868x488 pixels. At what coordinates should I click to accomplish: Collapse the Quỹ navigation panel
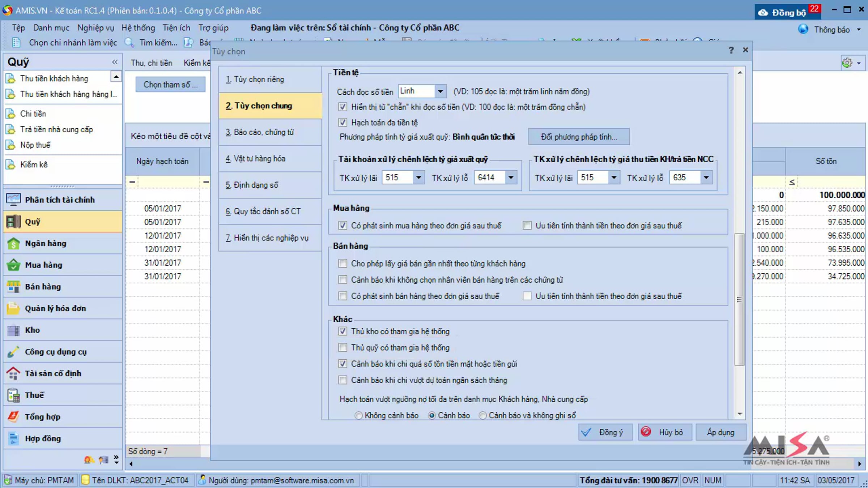tap(115, 62)
